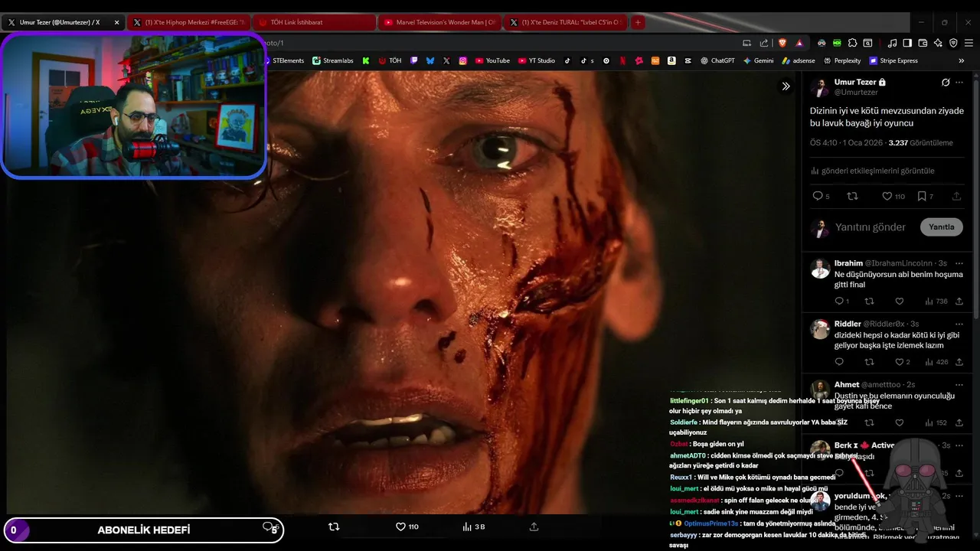The height and width of the screenshot is (551, 980).
Task: Collapse the post side panel with double chevron
Action: [786, 86]
